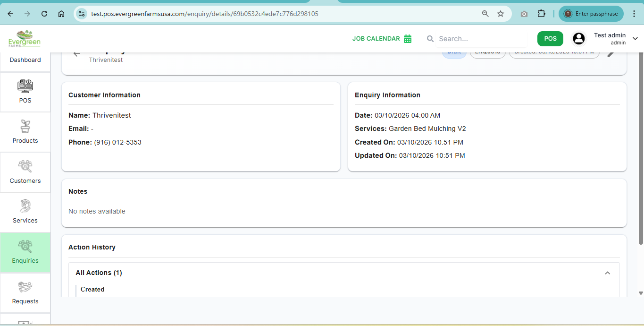Open Chrome's three-dot menu

click(x=634, y=14)
